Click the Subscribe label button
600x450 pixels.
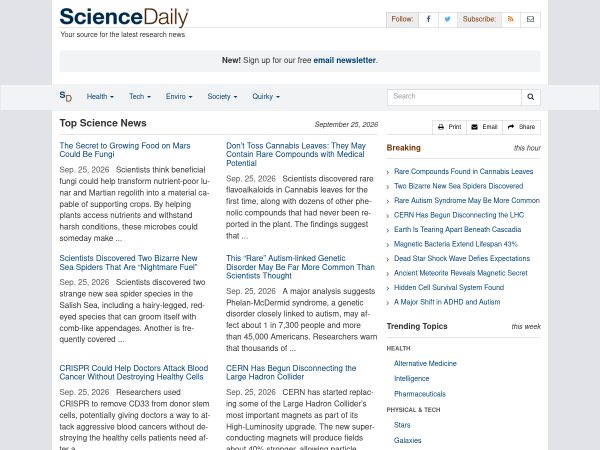click(479, 19)
